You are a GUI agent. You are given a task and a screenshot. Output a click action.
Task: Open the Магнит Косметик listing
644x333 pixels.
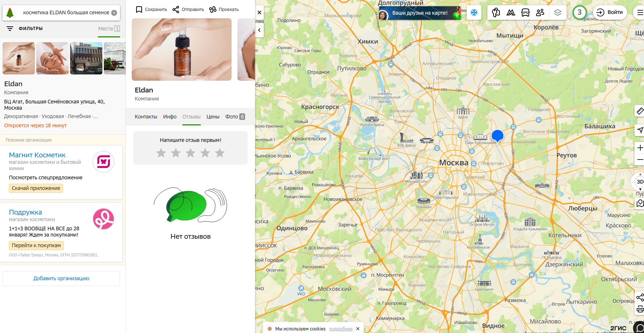tap(37, 155)
